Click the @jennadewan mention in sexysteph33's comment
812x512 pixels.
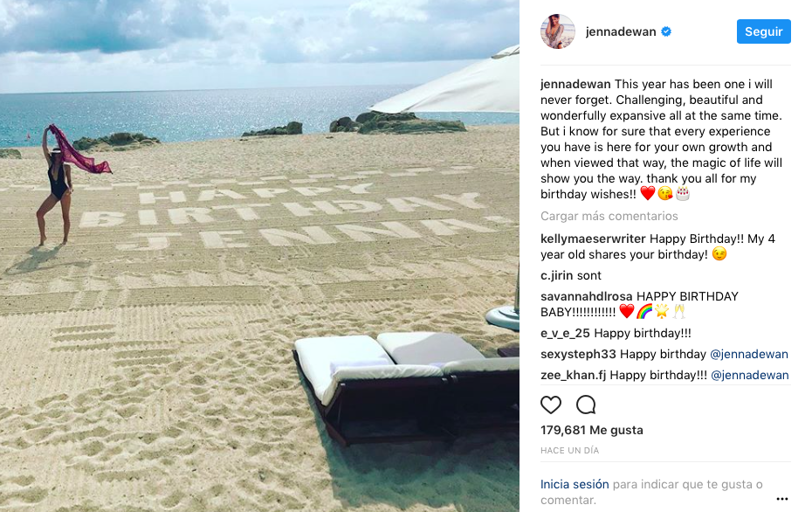[749, 355]
